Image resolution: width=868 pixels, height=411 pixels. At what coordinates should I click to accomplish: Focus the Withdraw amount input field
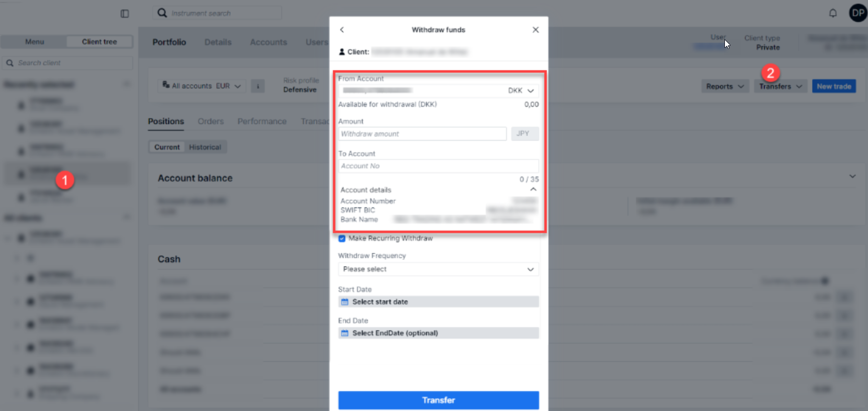(422, 134)
